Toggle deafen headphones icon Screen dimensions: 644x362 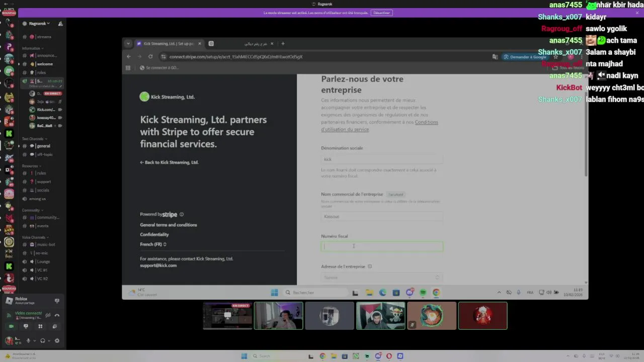point(42,340)
